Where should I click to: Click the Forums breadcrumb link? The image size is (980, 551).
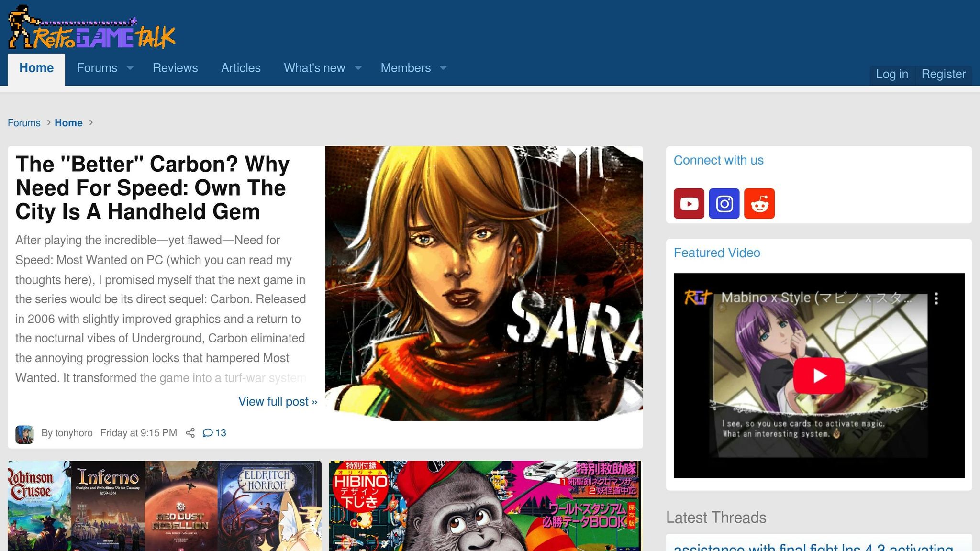(x=24, y=123)
